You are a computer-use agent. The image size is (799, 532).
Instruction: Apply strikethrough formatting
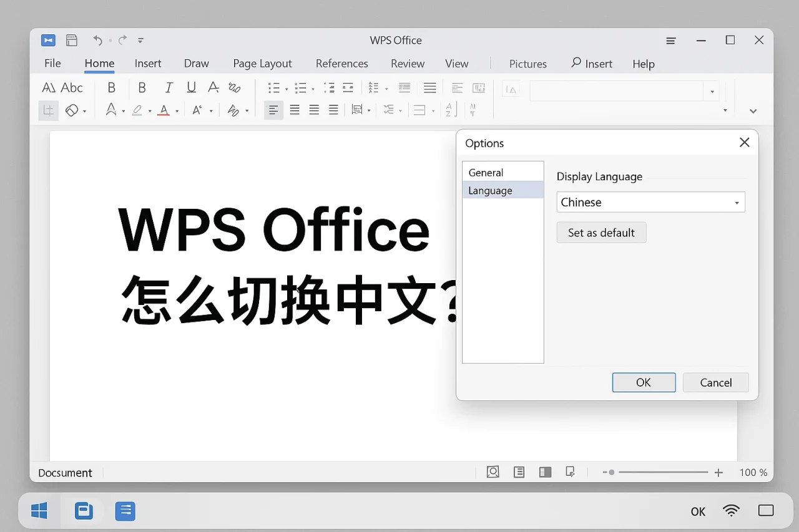tap(213, 87)
